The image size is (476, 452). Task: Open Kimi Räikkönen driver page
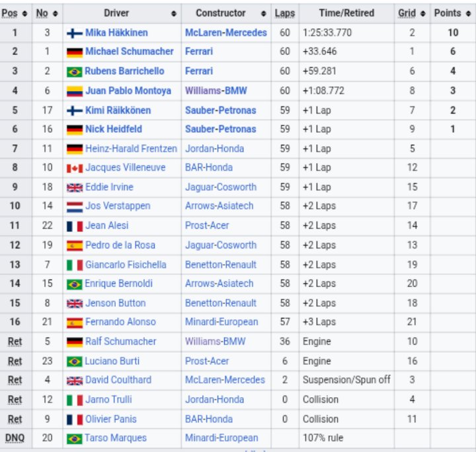tap(118, 110)
